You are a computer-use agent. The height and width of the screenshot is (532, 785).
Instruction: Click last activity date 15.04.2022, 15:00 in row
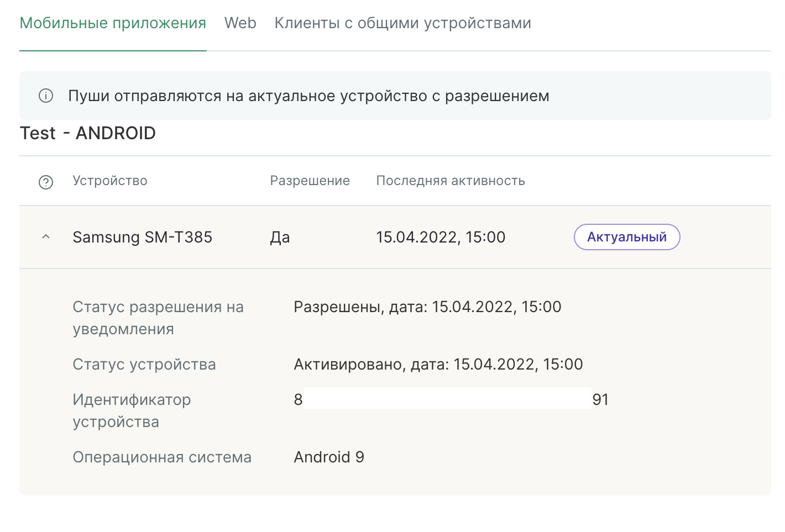pyautogui.click(x=441, y=238)
